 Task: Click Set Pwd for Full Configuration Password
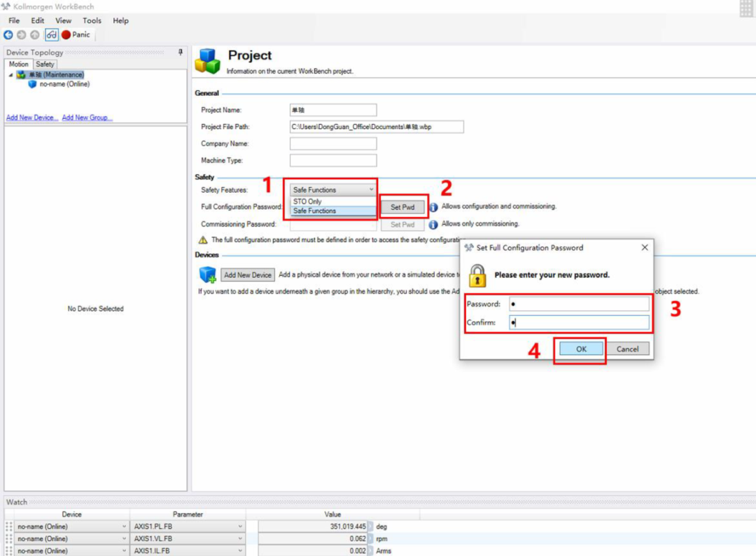point(402,207)
